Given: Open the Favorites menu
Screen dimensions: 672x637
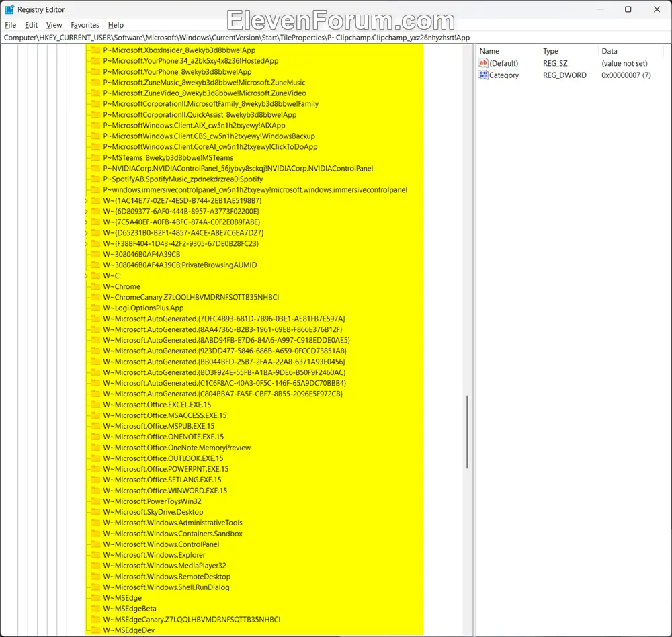Looking at the screenshot, I should coord(85,25).
